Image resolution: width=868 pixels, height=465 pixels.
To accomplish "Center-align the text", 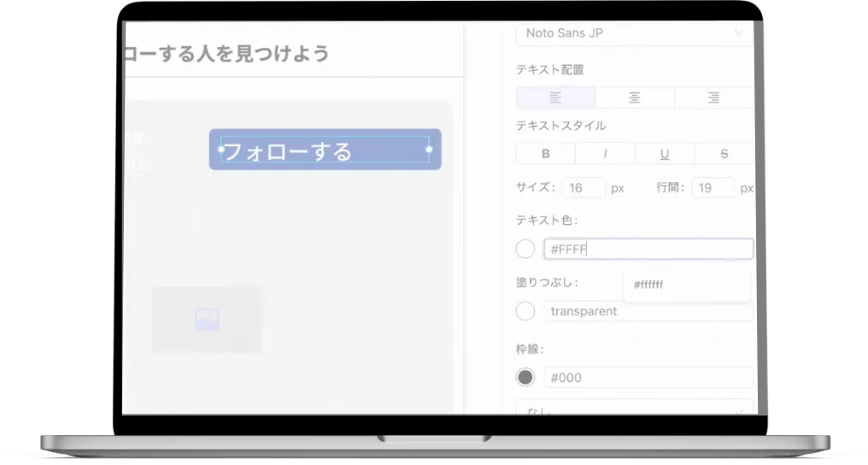I will click(635, 98).
